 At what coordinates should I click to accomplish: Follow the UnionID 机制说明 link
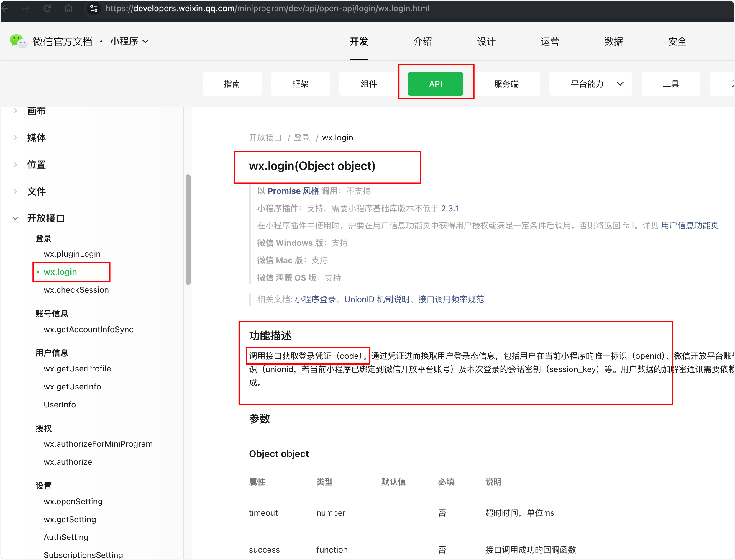[x=377, y=299]
